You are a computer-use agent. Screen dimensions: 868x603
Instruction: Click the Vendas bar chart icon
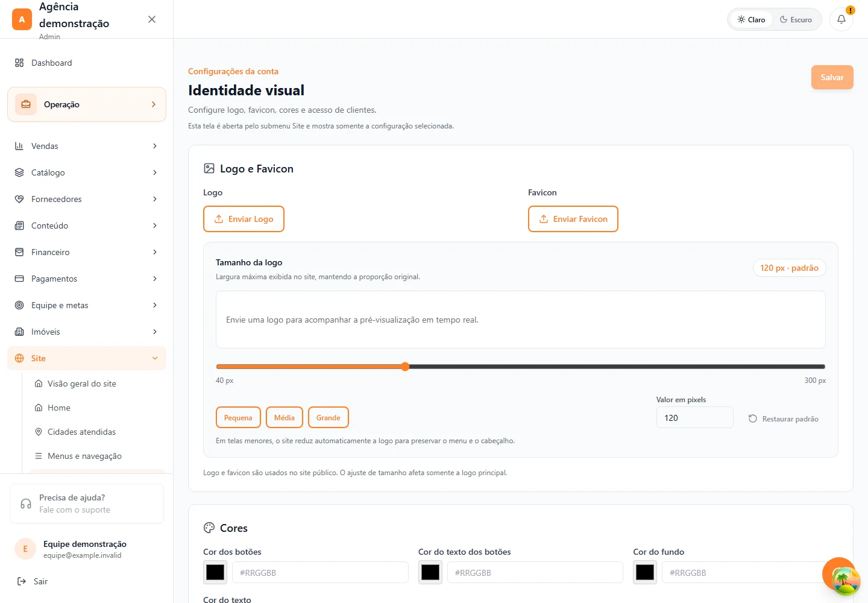coord(19,146)
